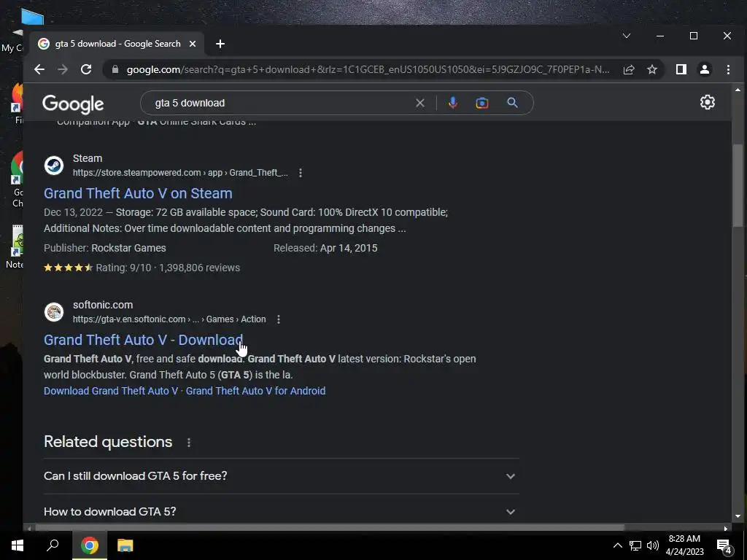
Task: Click the horizontal scrollbar right arrow
Action: (x=726, y=528)
